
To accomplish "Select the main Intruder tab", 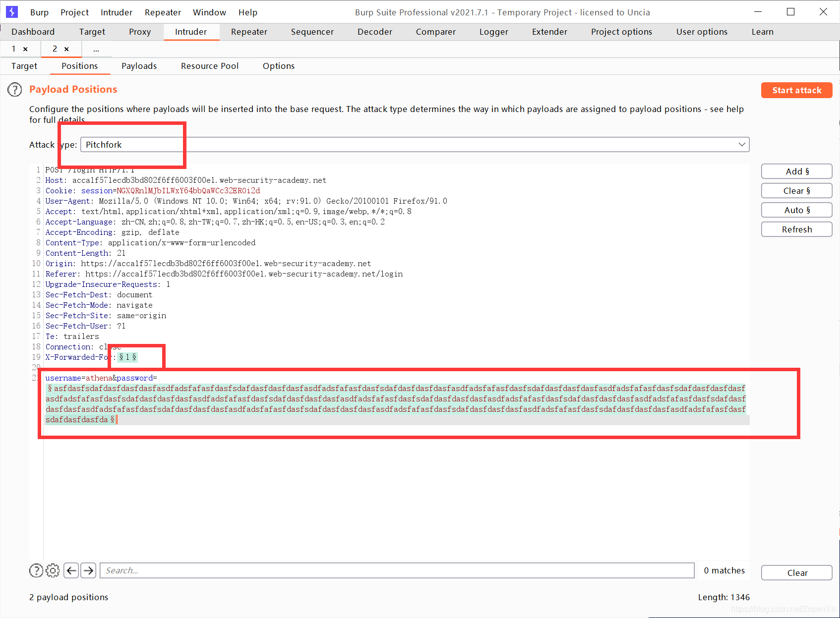I will (191, 32).
